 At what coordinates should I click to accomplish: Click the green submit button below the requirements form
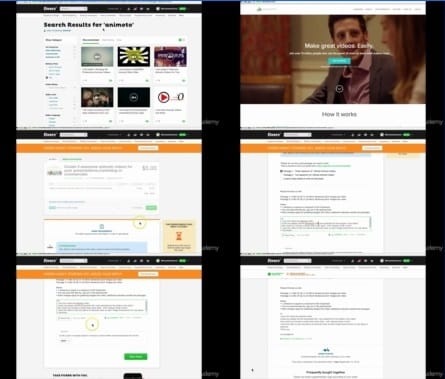click(x=135, y=357)
